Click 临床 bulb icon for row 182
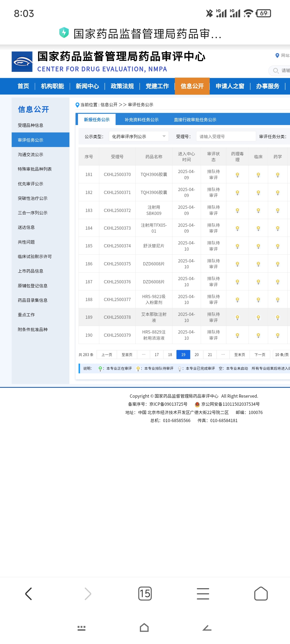 pyautogui.click(x=258, y=193)
